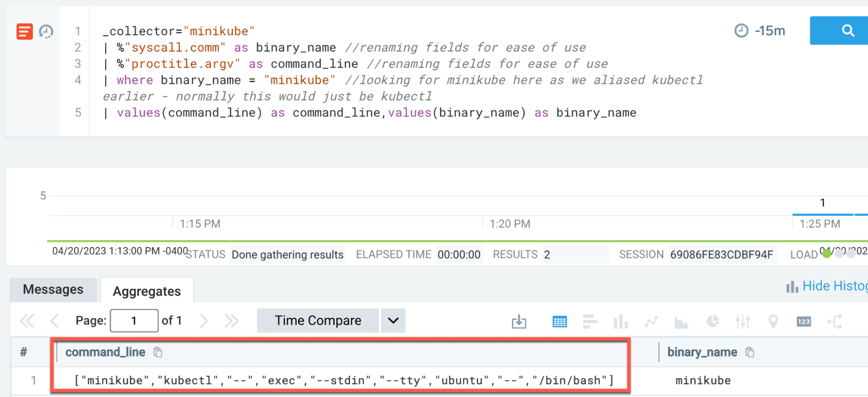Click the 1:15 PM histogram axis label
Image resolution: width=868 pixels, height=397 pixels.
(x=200, y=224)
